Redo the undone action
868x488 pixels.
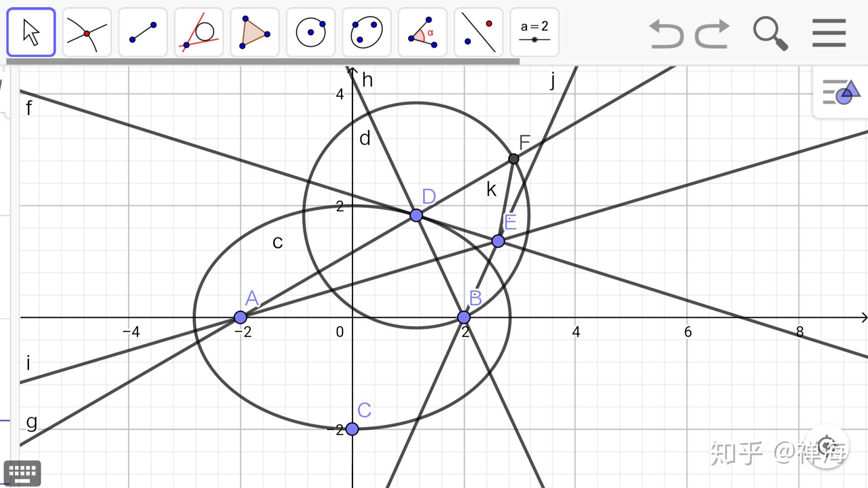[x=712, y=34]
